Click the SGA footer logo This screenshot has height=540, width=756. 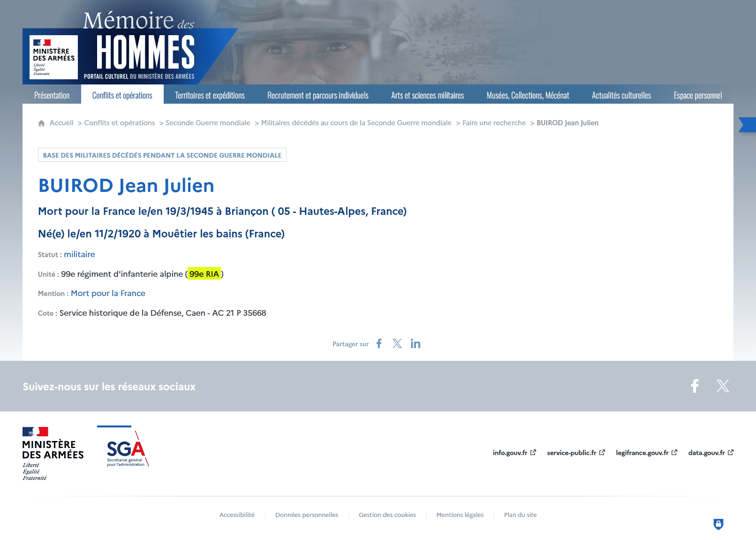123,447
